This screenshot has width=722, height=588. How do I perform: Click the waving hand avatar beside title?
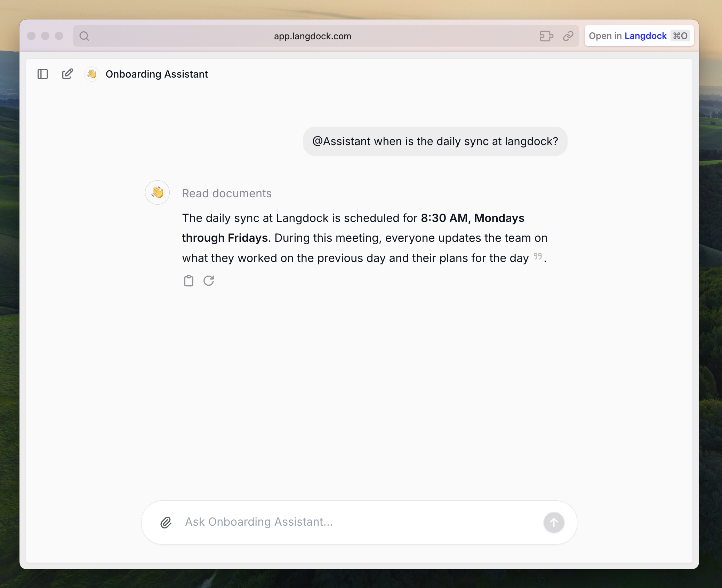92,74
